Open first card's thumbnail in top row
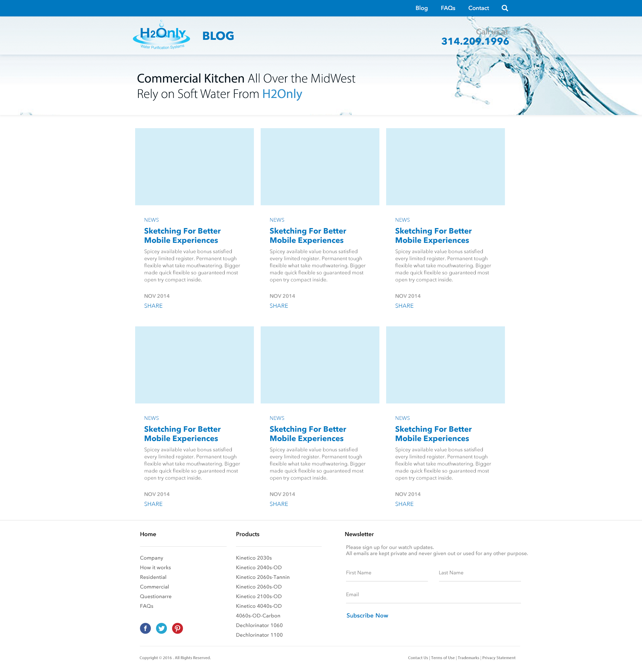The width and height of the screenshot is (642, 672). (x=195, y=167)
